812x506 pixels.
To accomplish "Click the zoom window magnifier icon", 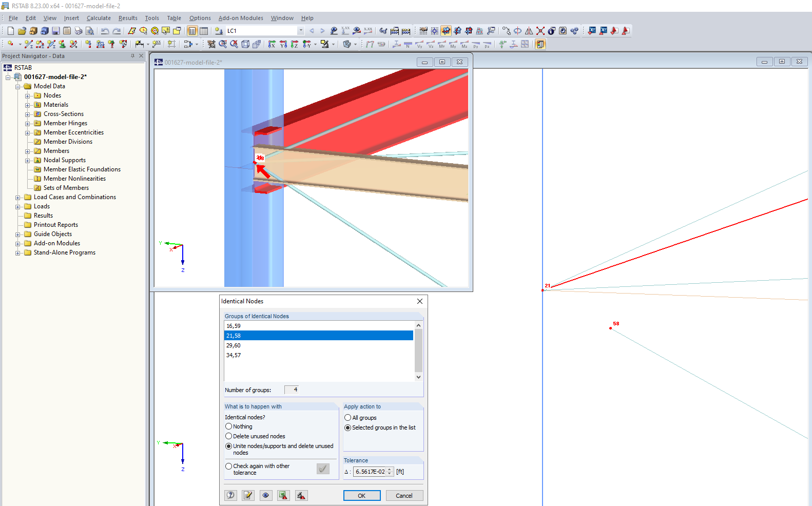I will coord(223,44).
